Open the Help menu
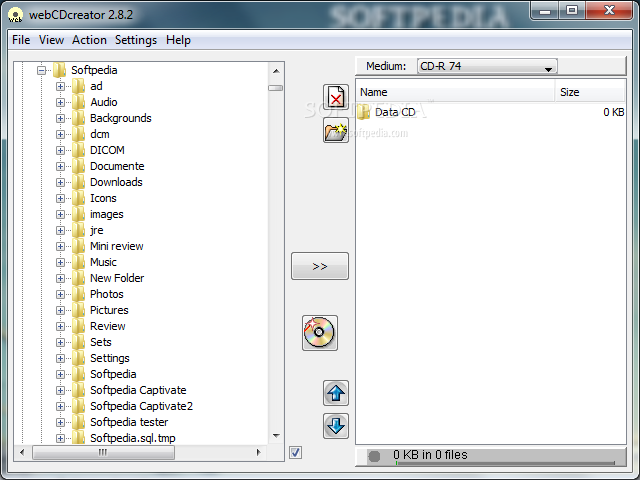This screenshot has width=640, height=480. click(x=178, y=40)
